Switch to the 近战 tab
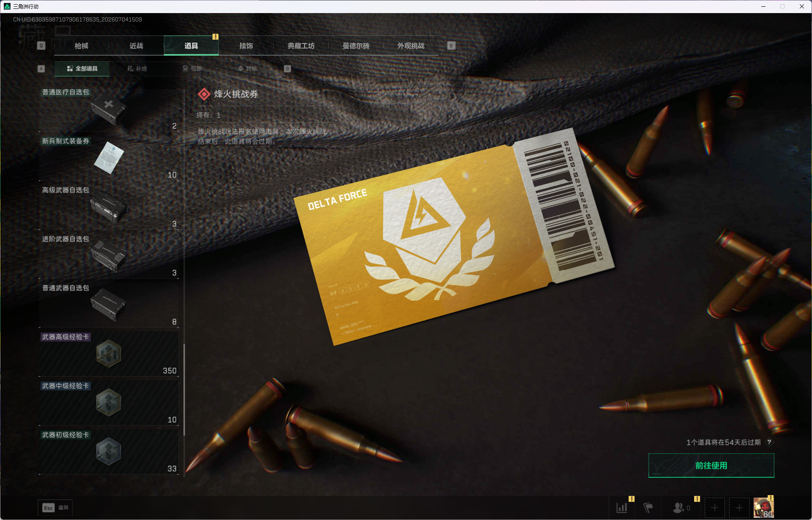Screen dimensions: 812x520 pyautogui.click(x=136, y=46)
